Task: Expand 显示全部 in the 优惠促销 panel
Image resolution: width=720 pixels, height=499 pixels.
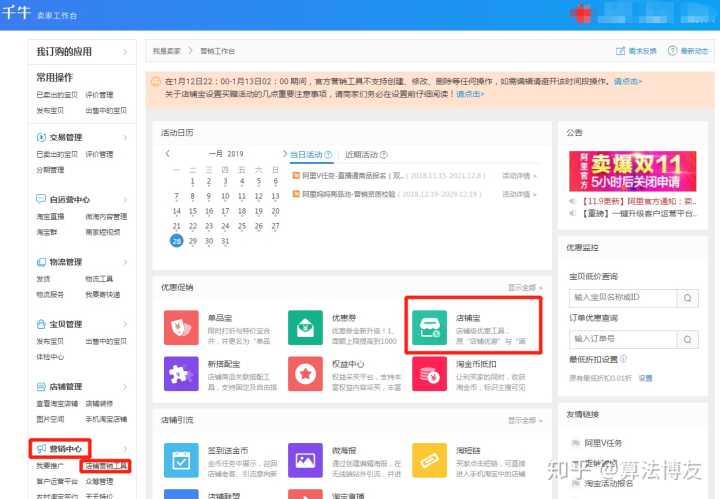Action: click(521, 287)
